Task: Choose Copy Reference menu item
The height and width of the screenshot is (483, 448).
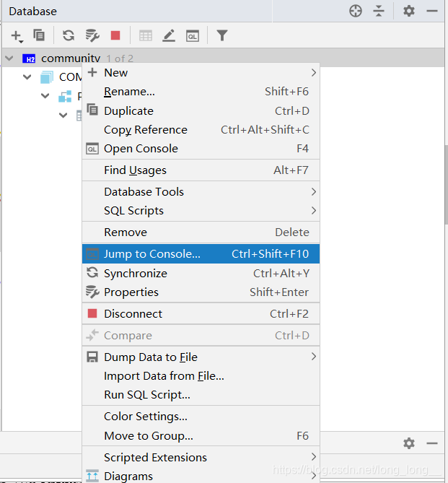Action: [x=201, y=130]
